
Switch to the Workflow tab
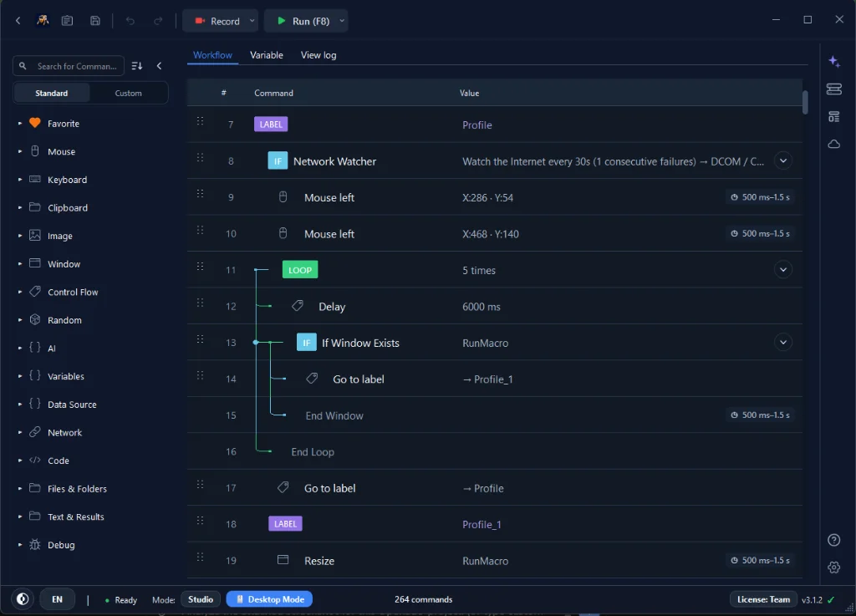(x=212, y=55)
